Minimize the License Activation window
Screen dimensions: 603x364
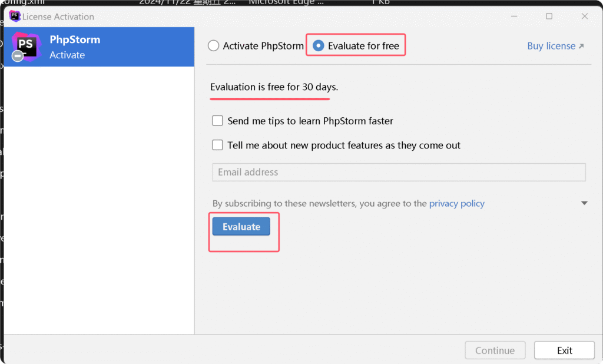[x=514, y=16]
